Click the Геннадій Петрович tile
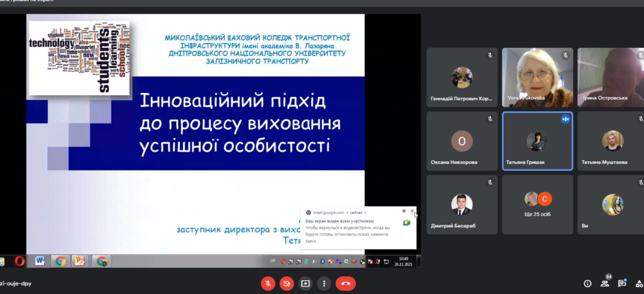Screen dimensions: 644x294 pos(462,77)
